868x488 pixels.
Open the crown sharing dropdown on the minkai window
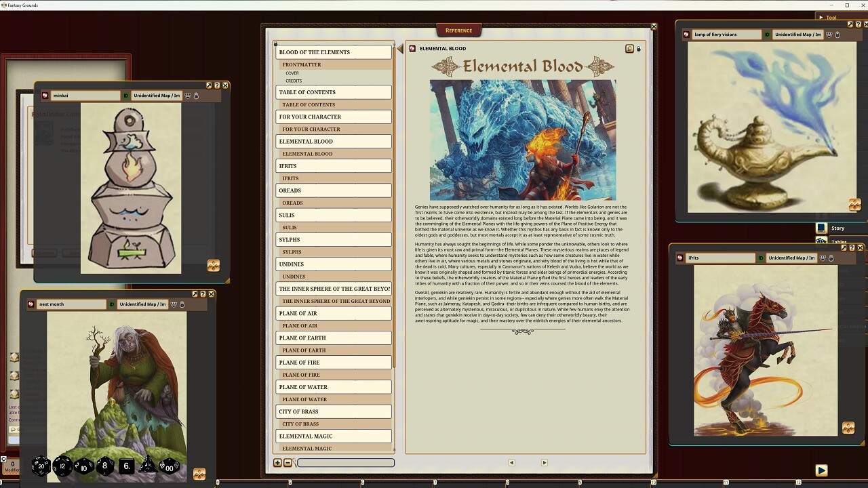pyautogui.click(x=186, y=96)
